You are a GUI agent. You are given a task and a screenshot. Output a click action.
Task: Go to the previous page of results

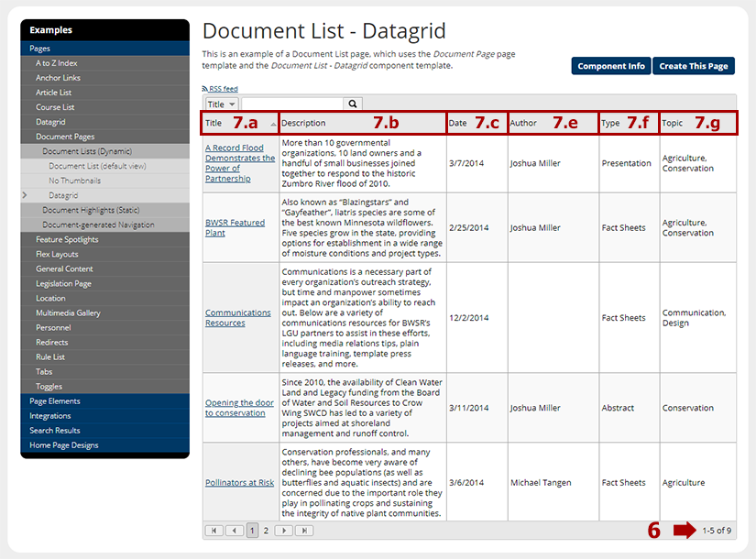tap(235, 531)
